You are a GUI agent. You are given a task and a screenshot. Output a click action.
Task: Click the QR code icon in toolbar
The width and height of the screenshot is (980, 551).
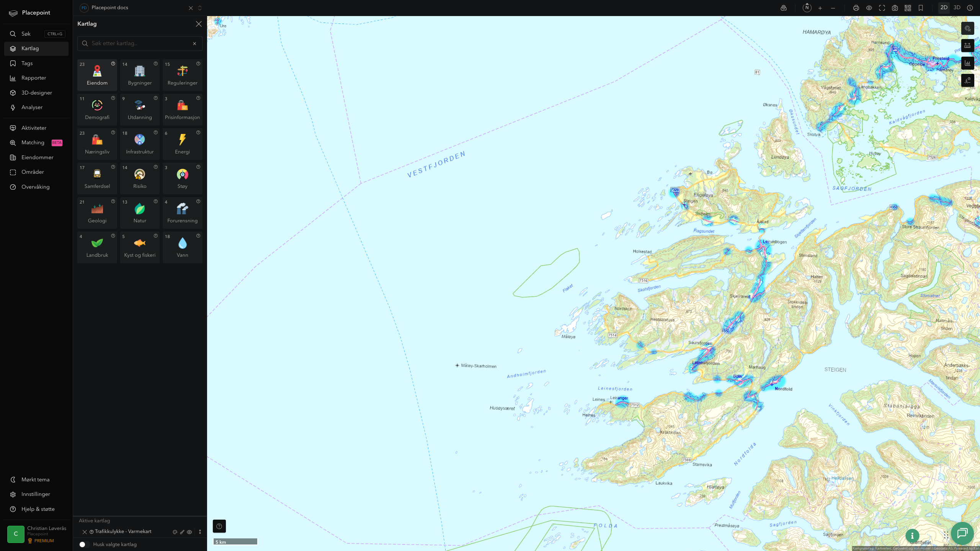(908, 8)
